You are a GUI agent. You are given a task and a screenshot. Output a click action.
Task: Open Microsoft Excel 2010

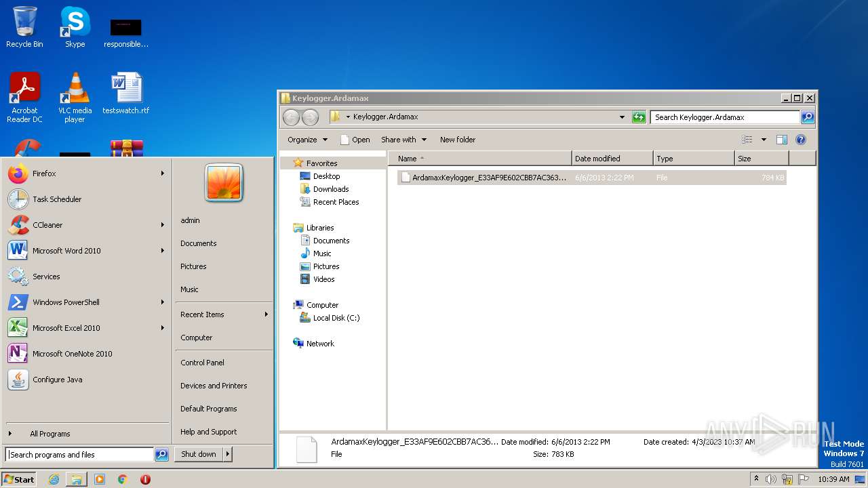coord(85,328)
